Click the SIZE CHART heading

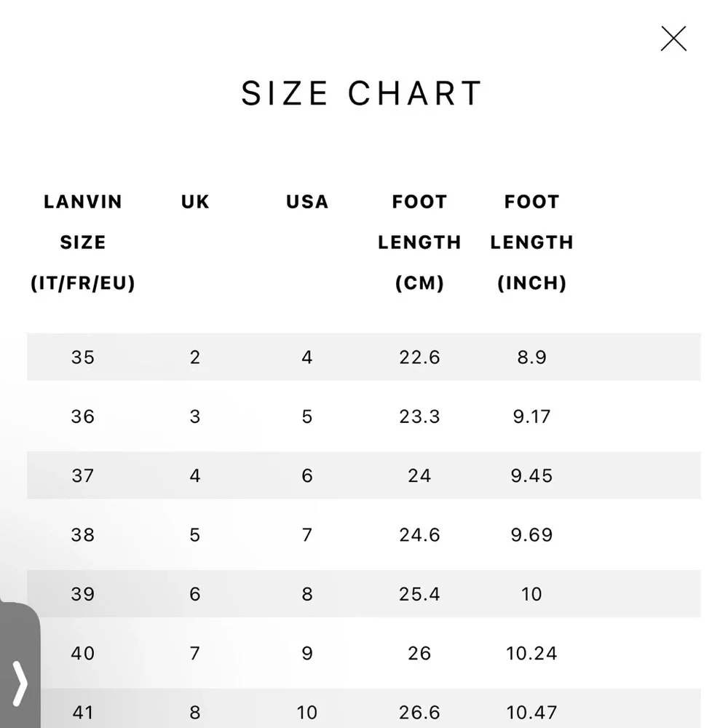point(361,93)
